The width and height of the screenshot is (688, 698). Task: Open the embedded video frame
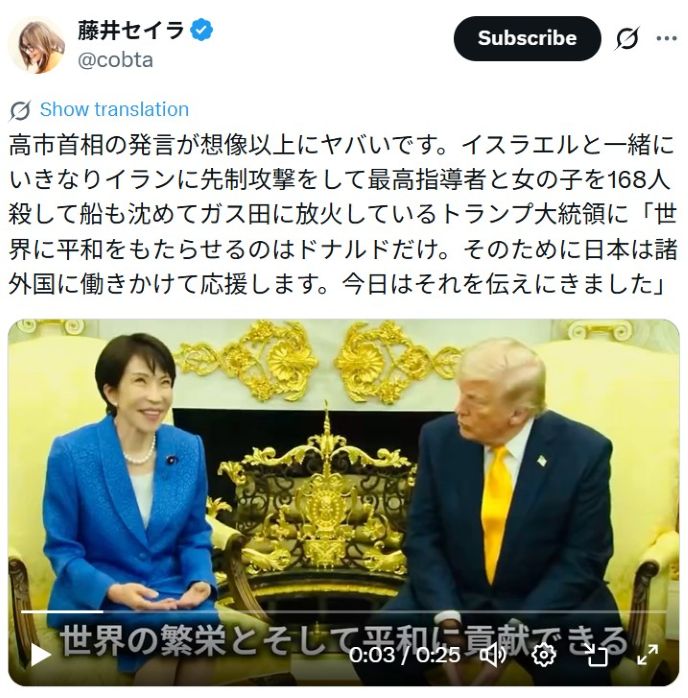tap(344, 503)
